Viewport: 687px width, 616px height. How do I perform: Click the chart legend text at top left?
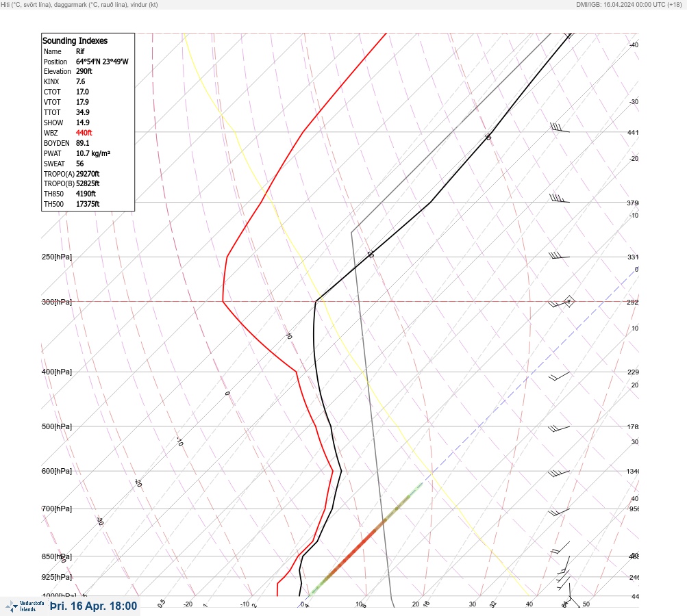pyautogui.click(x=79, y=4)
